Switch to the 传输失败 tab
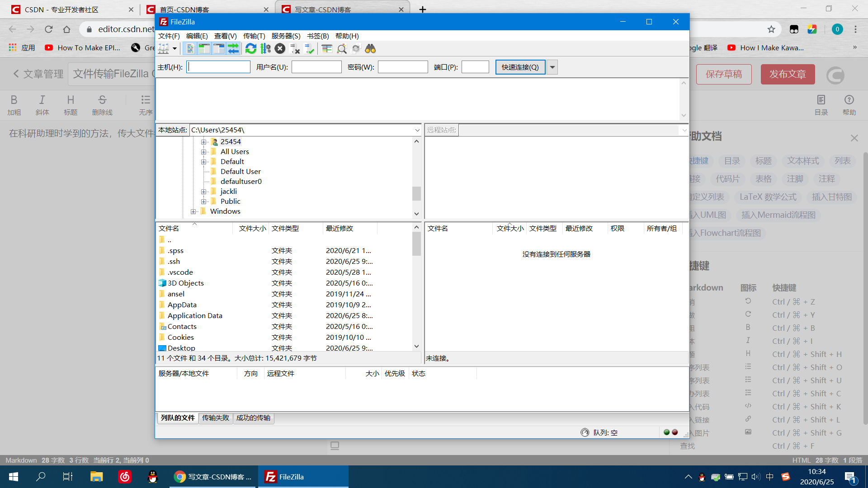Viewport: 868px width, 488px height. point(216,418)
